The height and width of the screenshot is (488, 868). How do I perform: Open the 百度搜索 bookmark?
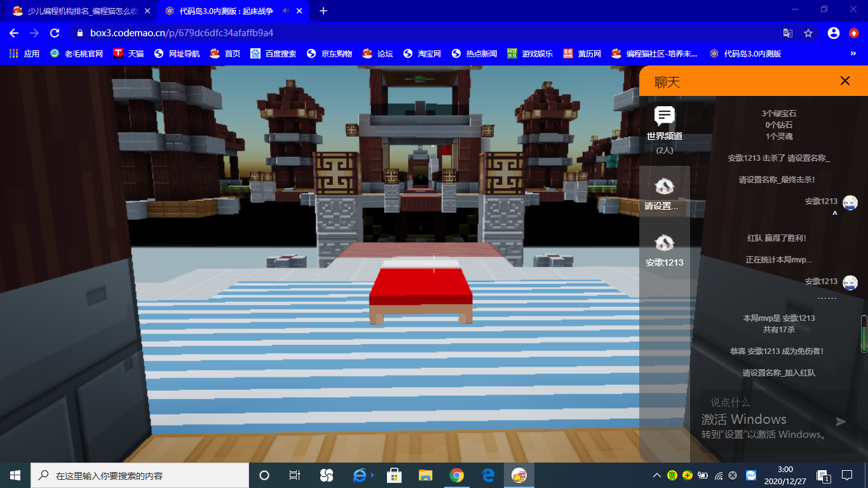click(273, 54)
